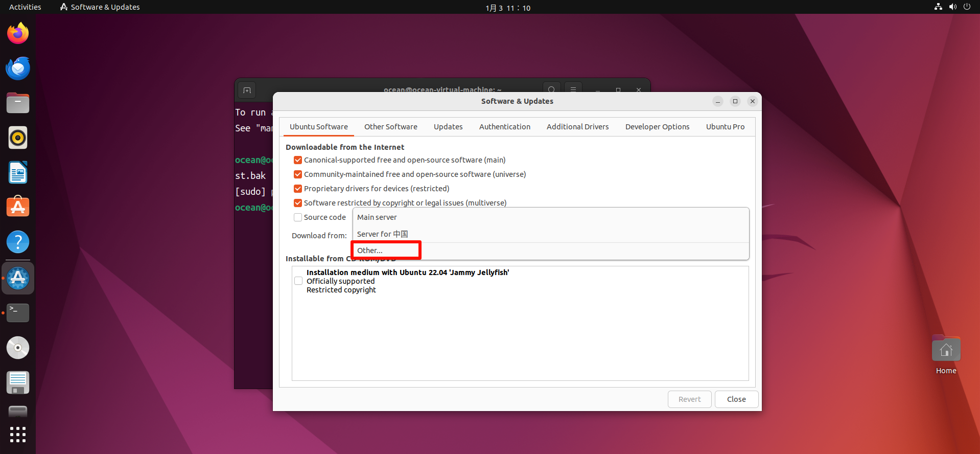Select Main server from the dropdown list
Viewport: 980px width, 454px height.
coord(551,217)
